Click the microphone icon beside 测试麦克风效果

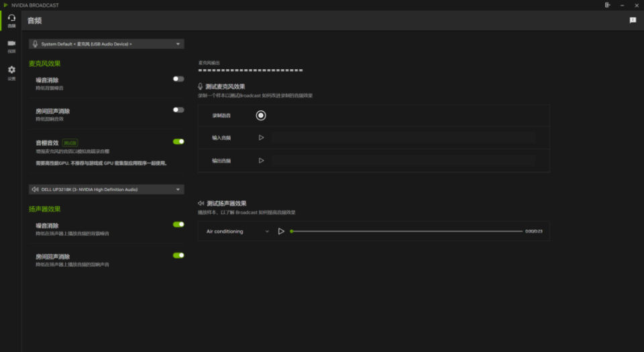[x=201, y=87]
